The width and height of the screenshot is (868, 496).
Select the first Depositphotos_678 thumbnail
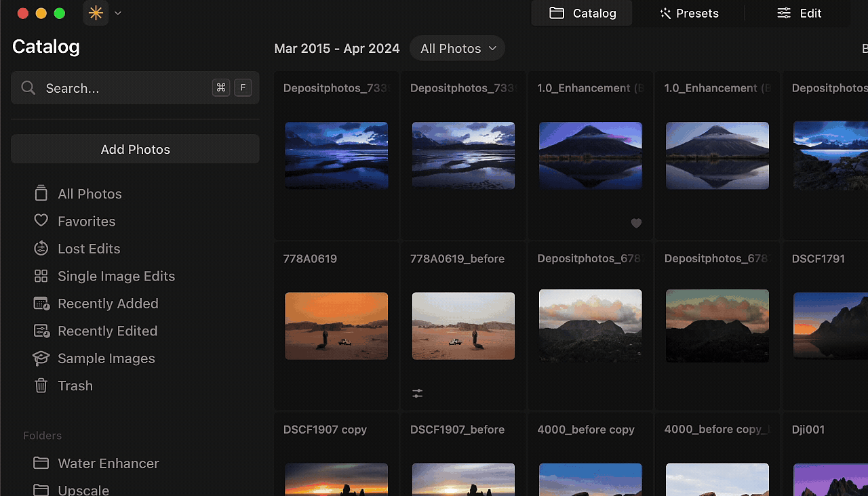point(591,326)
